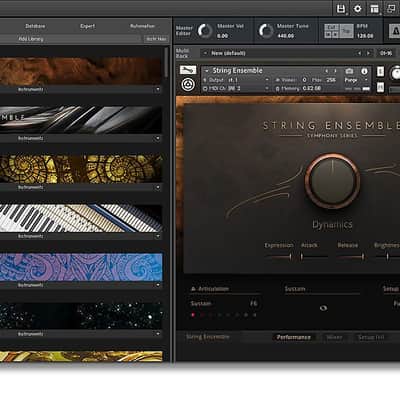Click the instrument Solo button
Screen dimensions: 400x400
point(380,71)
